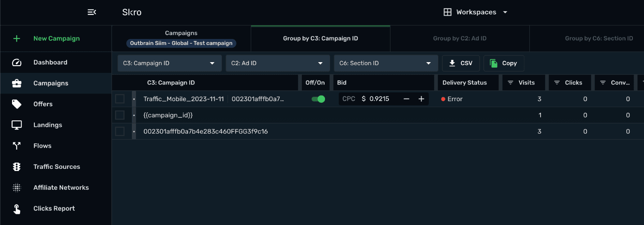Tick the checkbox for {{campaign_id}} row

click(120, 115)
